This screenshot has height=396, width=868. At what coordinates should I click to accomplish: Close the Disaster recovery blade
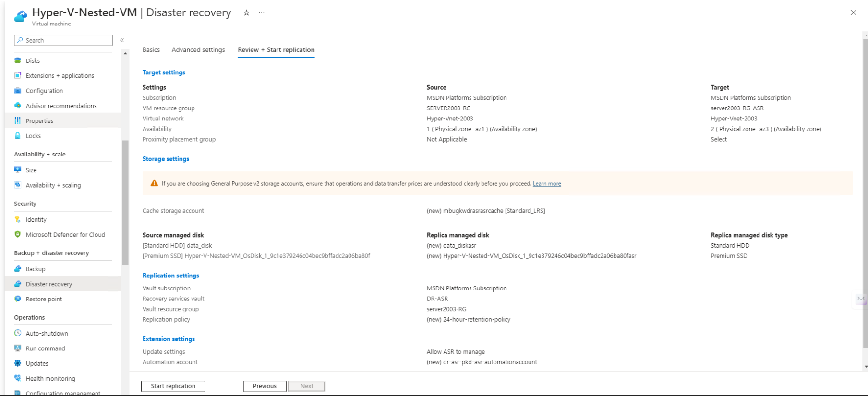(x=853, y=13)
